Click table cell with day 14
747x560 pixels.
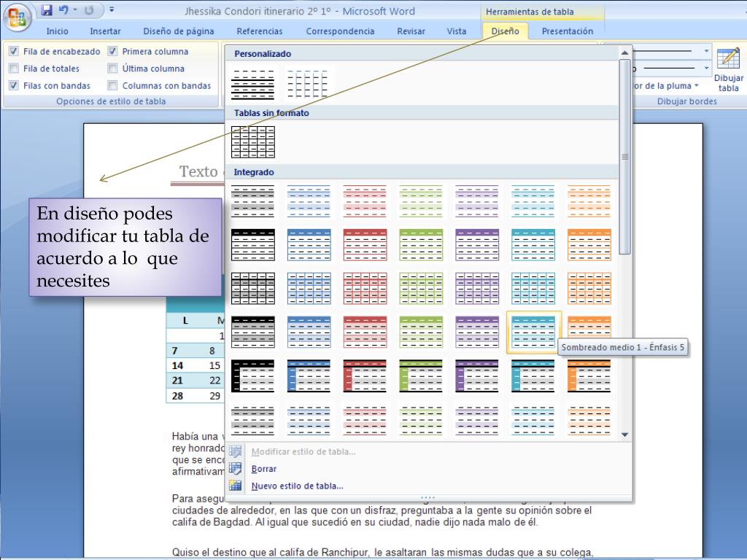click(x=177, y=365)
